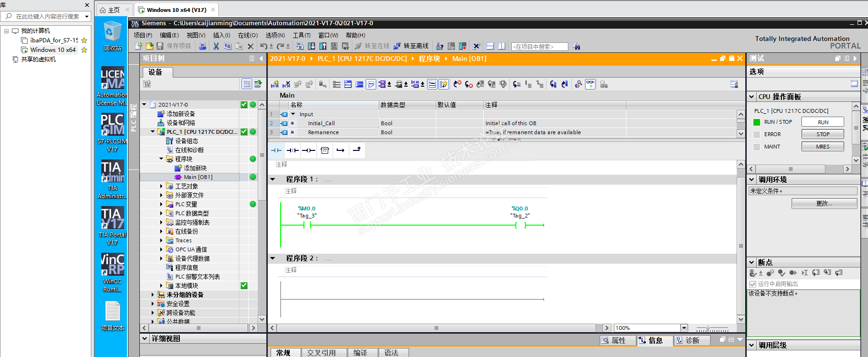This screenshot has width=868, height=357.
Task: Insert a normally closed contact
Action: [293, 150]
